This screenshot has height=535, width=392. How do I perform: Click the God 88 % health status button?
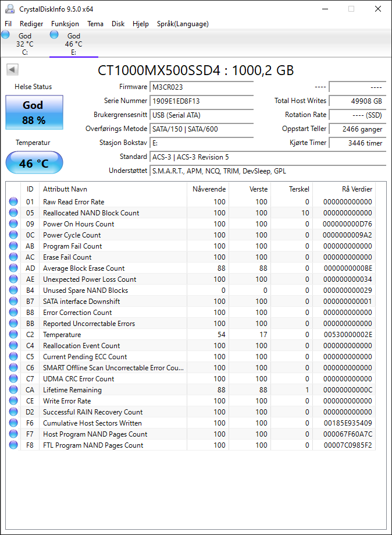[x=34, y=112]
